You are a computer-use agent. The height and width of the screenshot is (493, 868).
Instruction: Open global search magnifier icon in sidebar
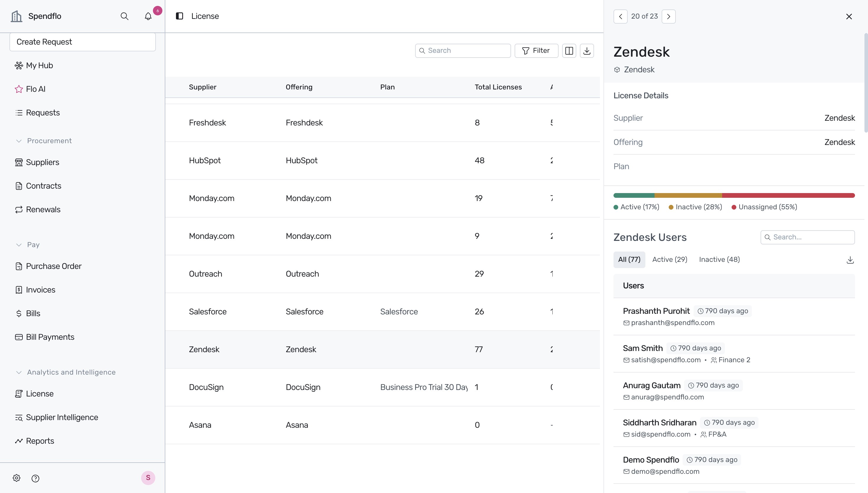point(124,16)
